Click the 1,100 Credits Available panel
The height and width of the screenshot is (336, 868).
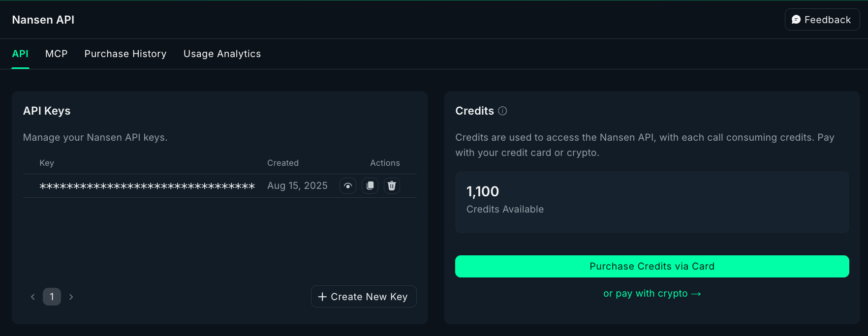[x=652, y=202]
